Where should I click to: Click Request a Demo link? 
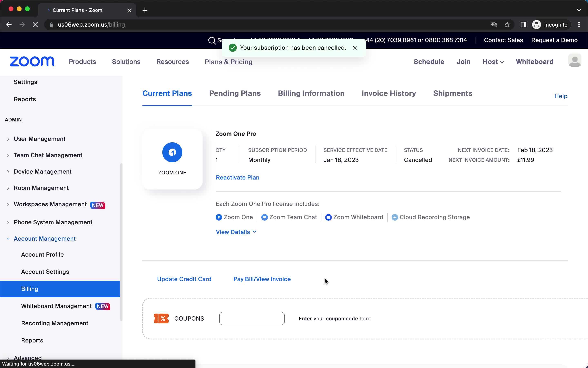(x=554, y=40)
